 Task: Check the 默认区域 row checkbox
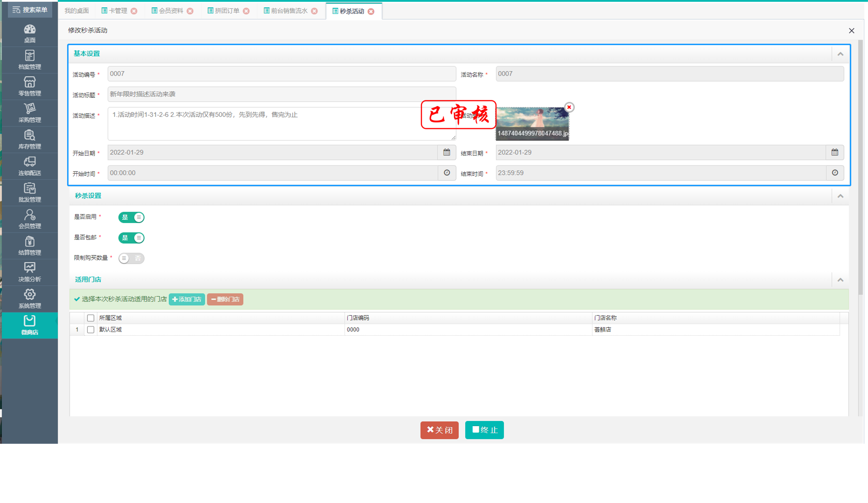pyautogui.click(x=90, y=329)
